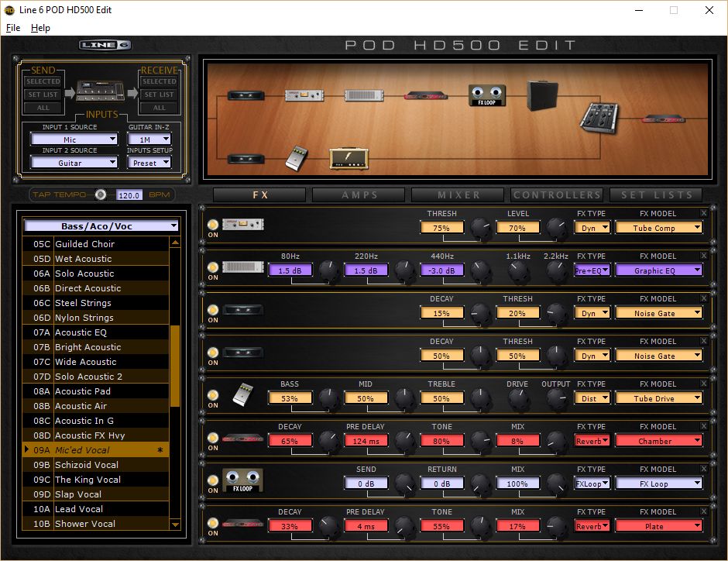Click the Receive ALL button
728x561 pixels.
coord(160,108)
